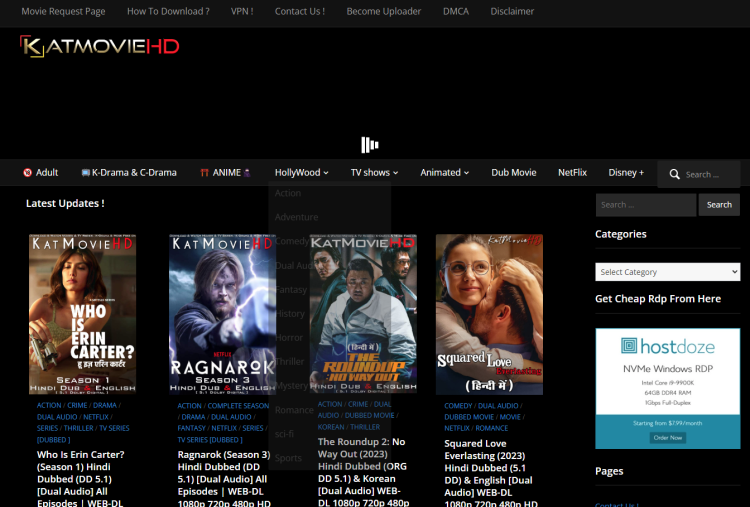Expand the ANIME menu
Viewport: 750px width, 507px height.
click(226, 172)
